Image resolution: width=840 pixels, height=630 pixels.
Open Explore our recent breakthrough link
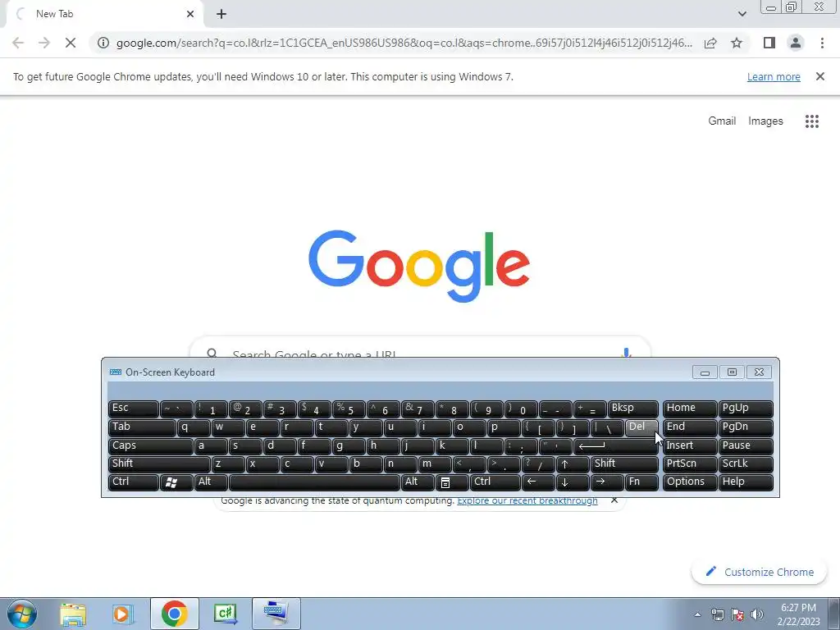[x=527, y=501]
